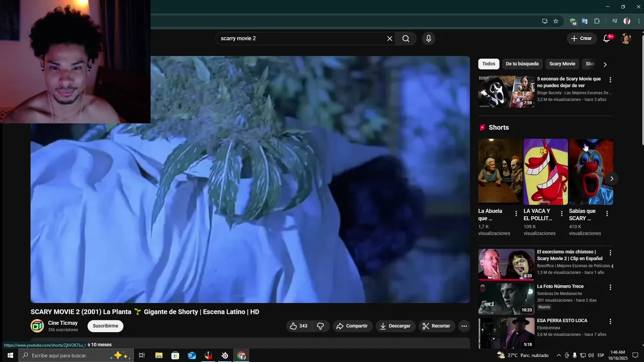This screenshot has width=644, height=362.
Task: Select the 'Scary Movie' filter chip
Action: (562, 64)
